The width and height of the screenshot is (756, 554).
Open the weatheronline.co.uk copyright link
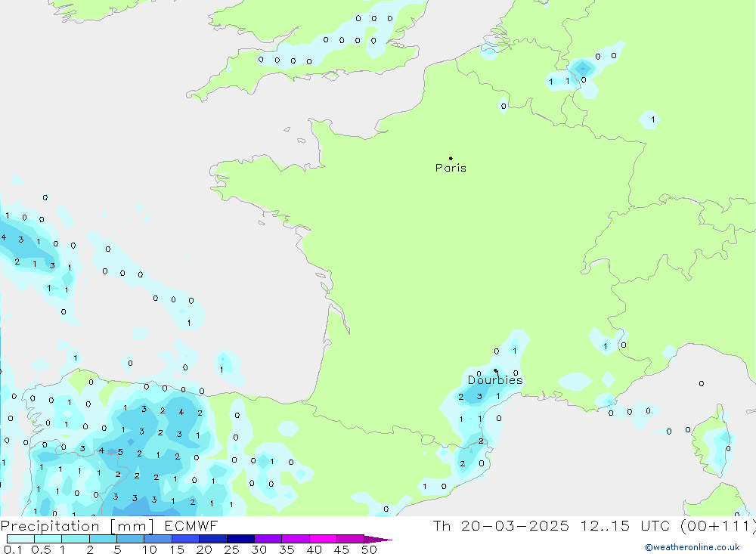coord(692,547)
